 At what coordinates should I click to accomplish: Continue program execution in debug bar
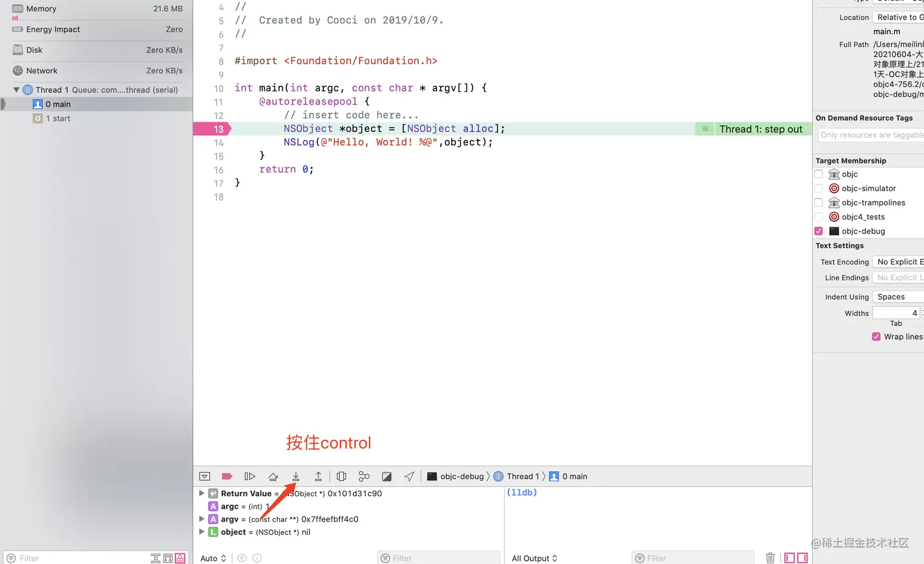pos(249,477)
